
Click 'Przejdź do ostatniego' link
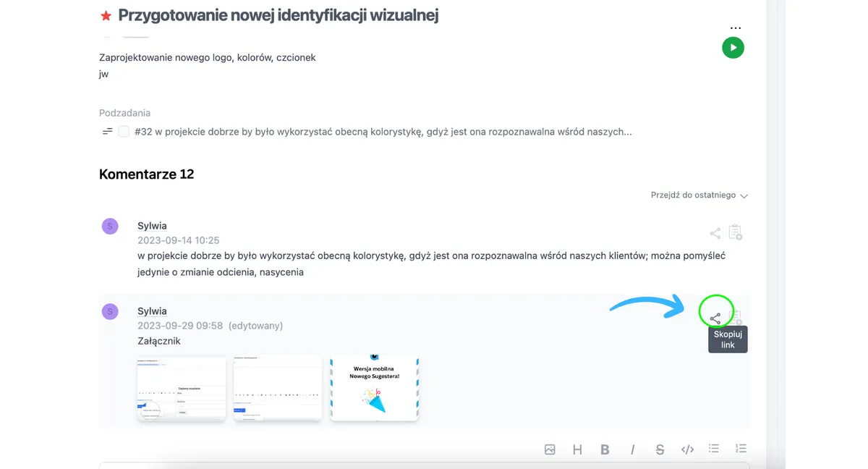tap(693, 195)
